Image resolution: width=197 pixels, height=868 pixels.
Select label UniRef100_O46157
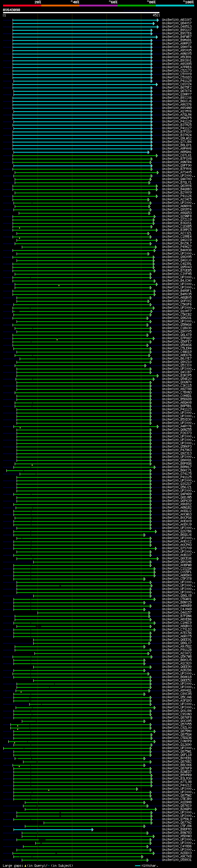(x=176, y=612)
